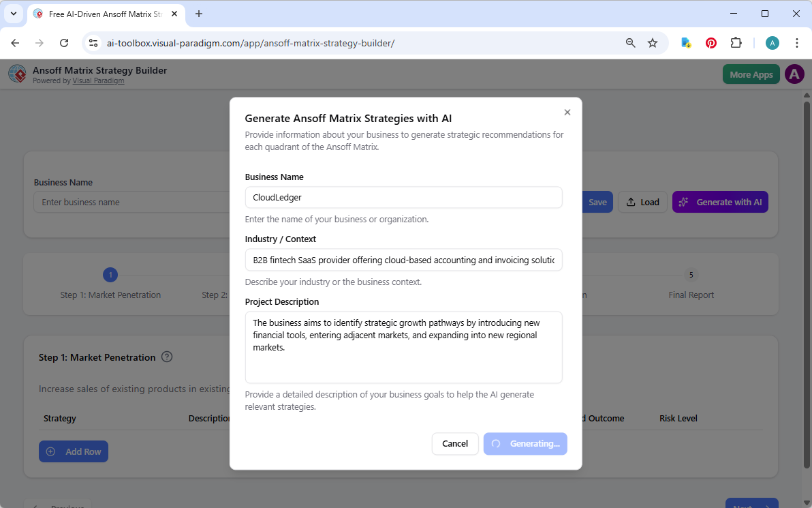Click the Ansoff Matrix Strategy Builder logo
This screenshot has width=812, height=508.
(x=17, y=74)
